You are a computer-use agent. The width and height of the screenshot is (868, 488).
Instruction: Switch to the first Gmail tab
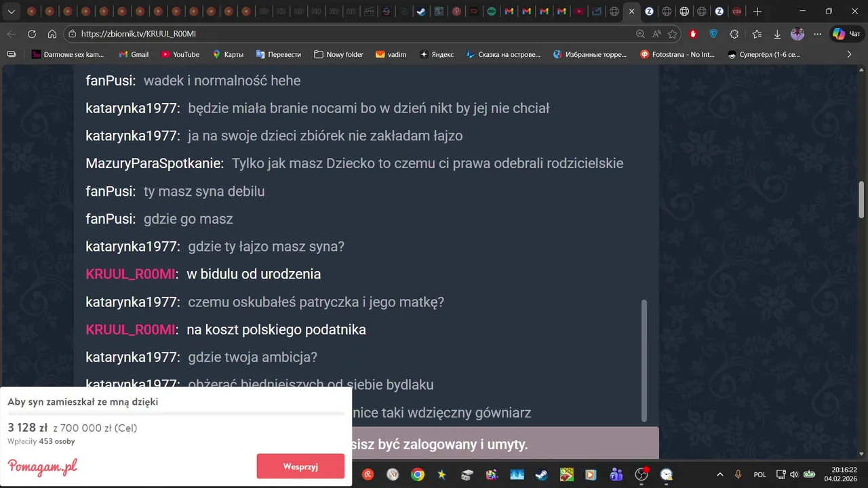click(x=509, y=12)
